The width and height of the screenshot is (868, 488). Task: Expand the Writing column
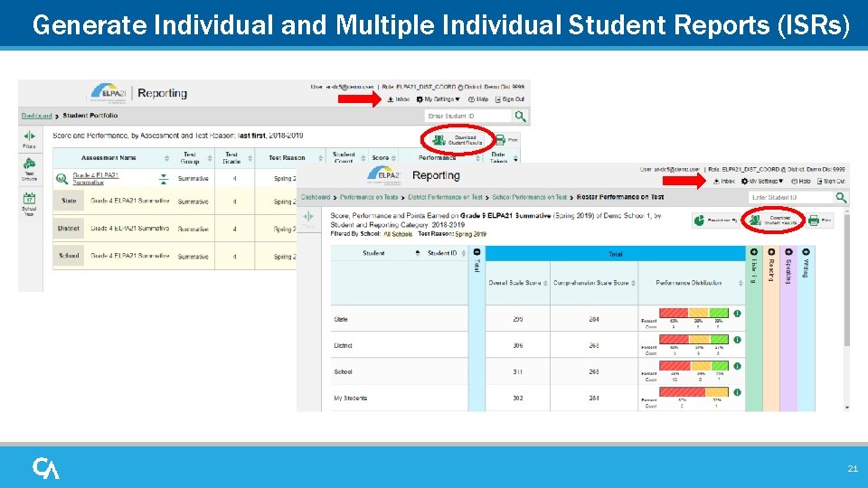(x=806, y=252)
